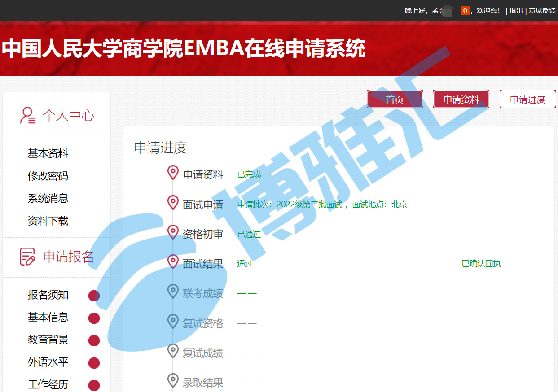
Task: Open 修改密码 menu item
Action: (x=48, y=176)
